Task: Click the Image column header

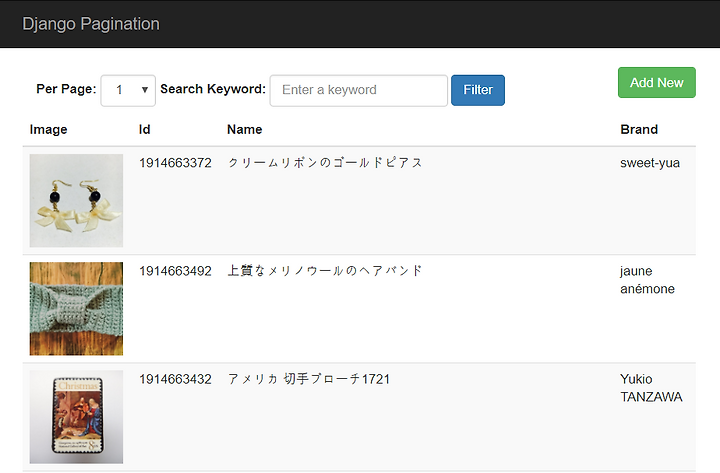Action: point(49,129)
